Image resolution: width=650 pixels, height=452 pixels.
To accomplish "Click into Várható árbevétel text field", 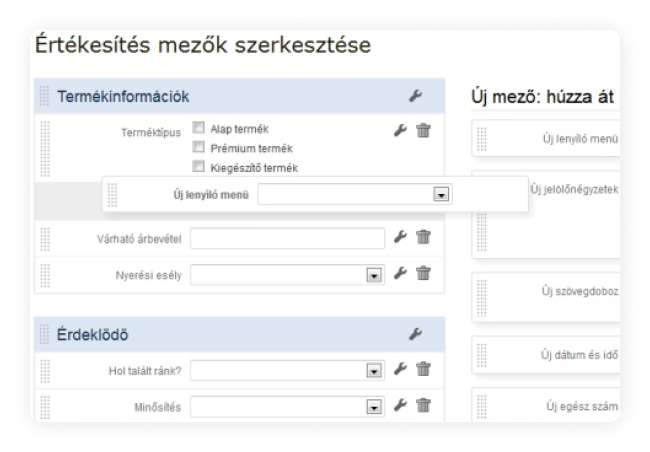I will tap(287, 238).
